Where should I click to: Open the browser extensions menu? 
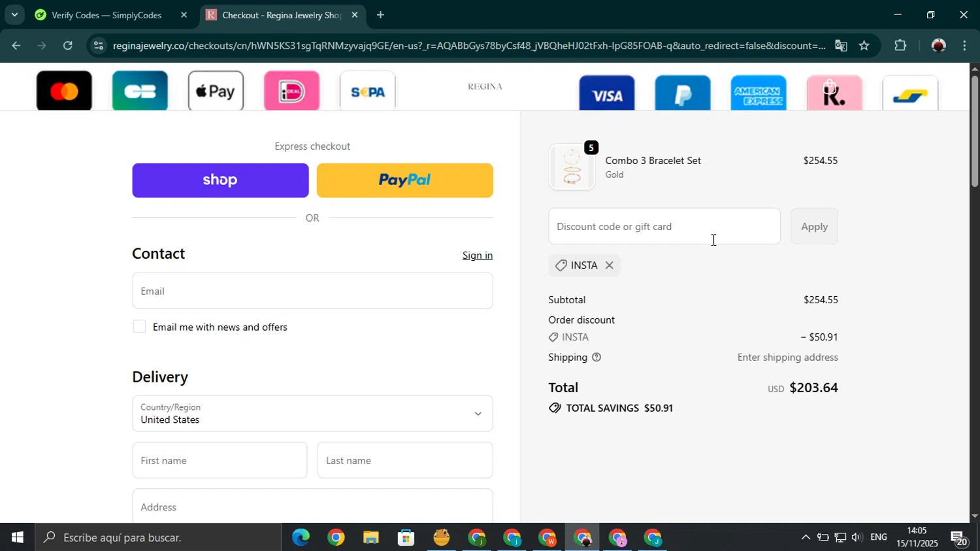(x=900, y=46)
